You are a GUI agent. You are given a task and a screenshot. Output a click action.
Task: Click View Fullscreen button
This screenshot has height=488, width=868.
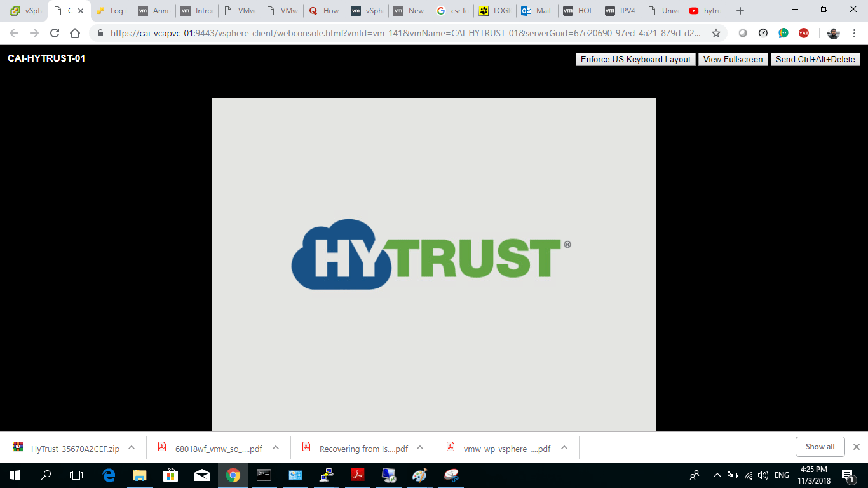click(733, 59)
